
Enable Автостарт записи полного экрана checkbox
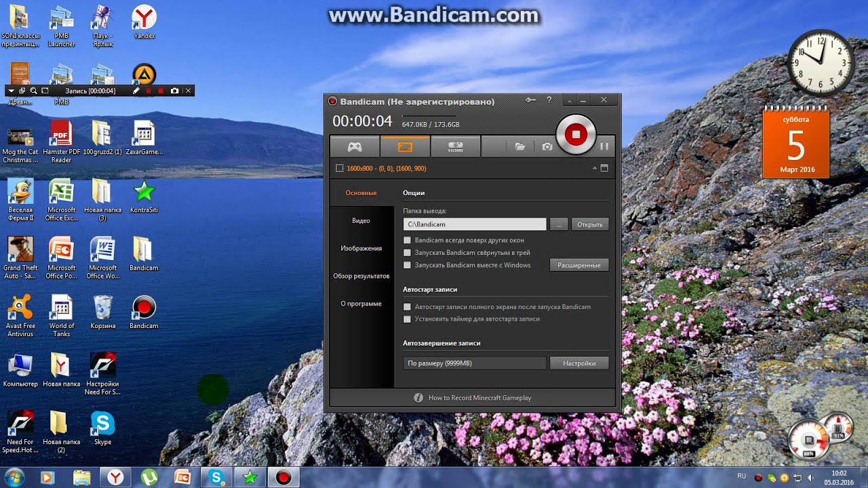pyautogui.click(x=408, y=306)
